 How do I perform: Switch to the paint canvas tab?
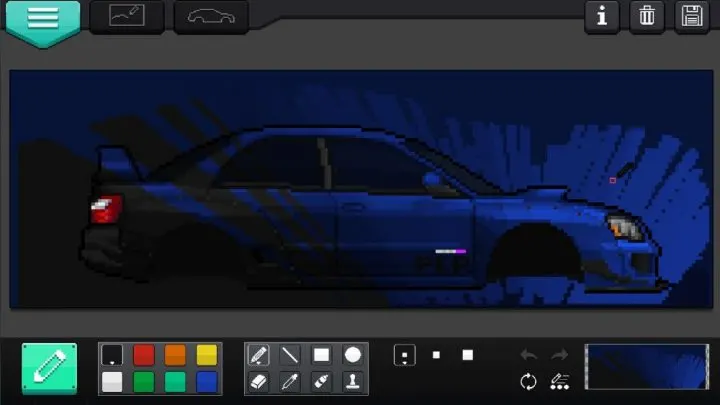pos(127,17)
